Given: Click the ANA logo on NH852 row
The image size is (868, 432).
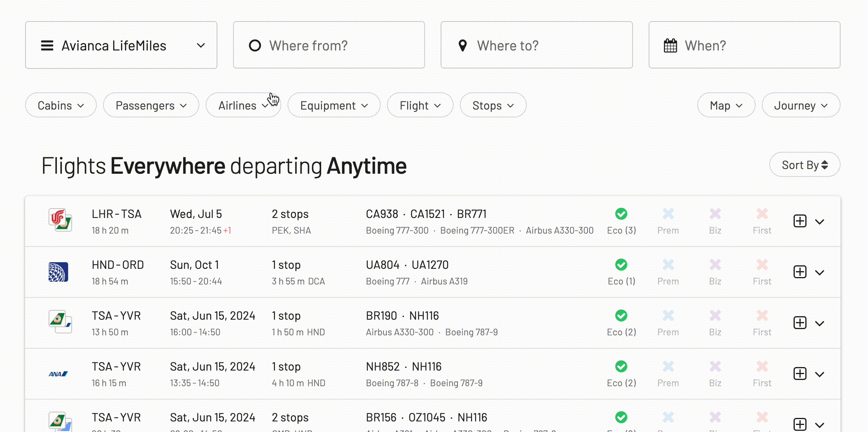Looking at the screenshot, I should (x=58, y=374).
